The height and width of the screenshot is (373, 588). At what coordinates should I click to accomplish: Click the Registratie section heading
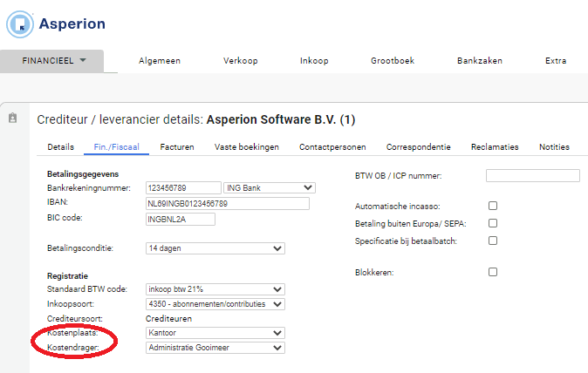[x=67, y=276]
